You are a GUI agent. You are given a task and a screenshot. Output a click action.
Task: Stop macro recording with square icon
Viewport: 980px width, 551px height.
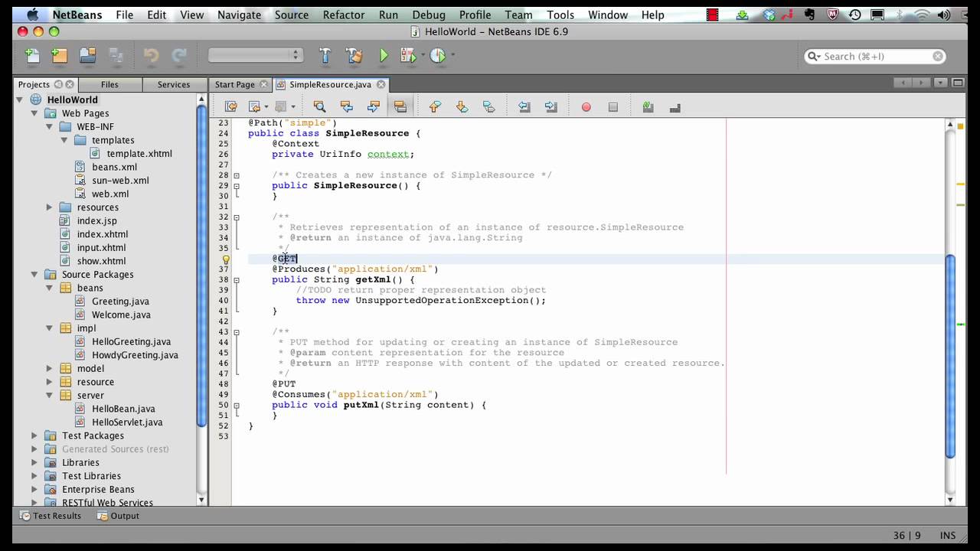(x=613, y=107)
